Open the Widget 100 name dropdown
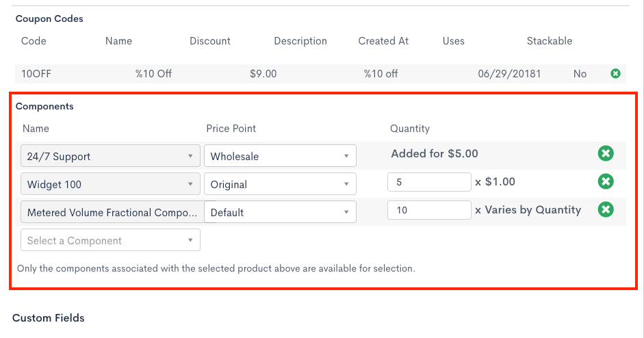644x338 pixels. (x=110, y=184)
